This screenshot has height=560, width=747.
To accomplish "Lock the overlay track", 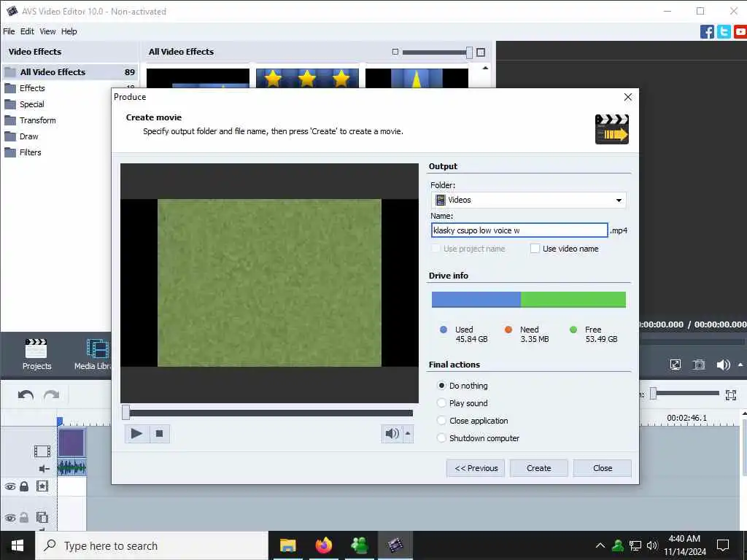I will 24,517.
